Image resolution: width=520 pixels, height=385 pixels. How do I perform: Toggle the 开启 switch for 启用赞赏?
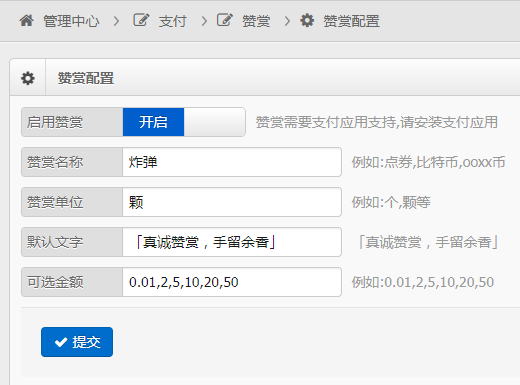(x=153, y=122)
